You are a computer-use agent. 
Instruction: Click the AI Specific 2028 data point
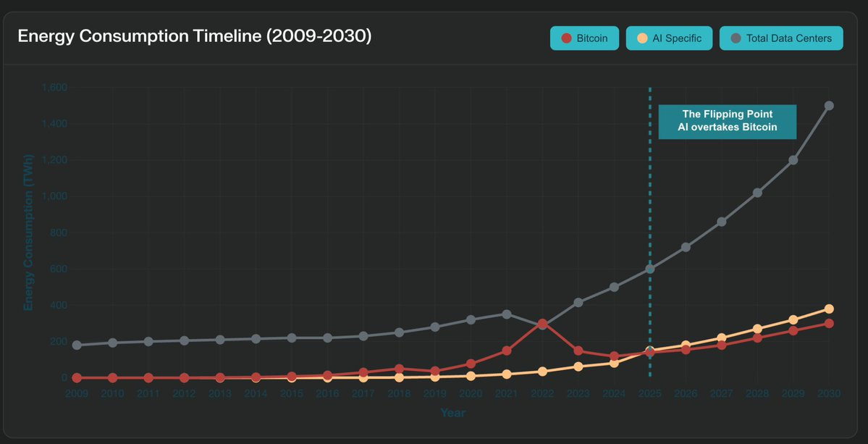tap(757, 329)
